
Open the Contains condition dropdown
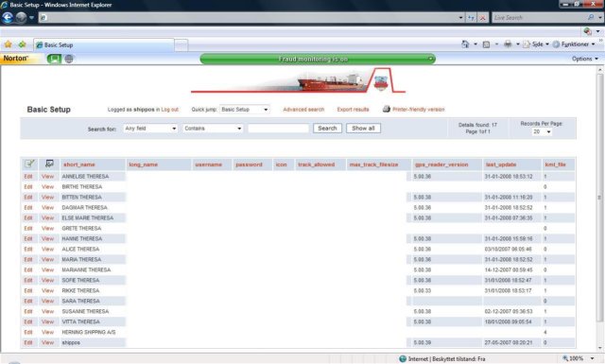[213, 129]
